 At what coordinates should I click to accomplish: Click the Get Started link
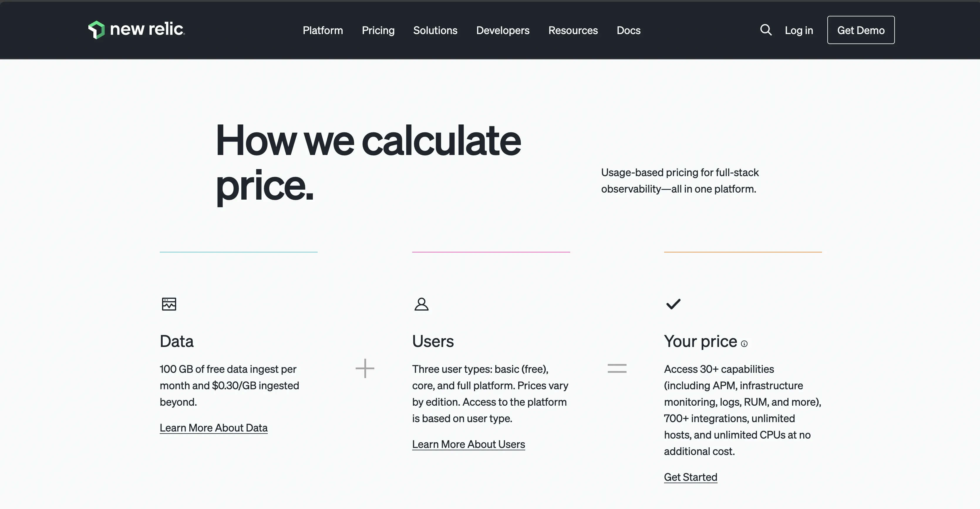(x=691, y=477)
